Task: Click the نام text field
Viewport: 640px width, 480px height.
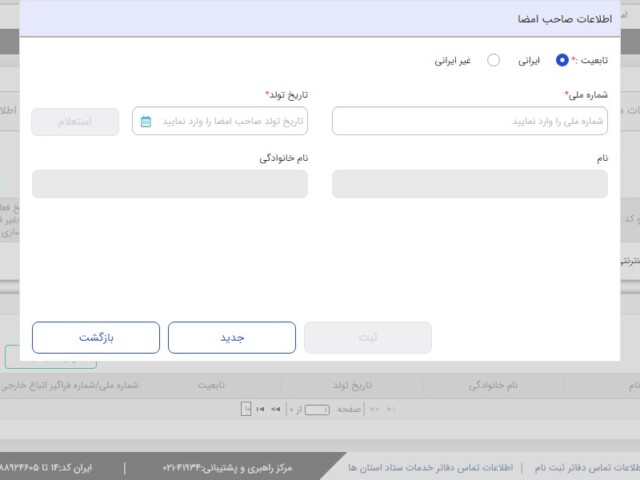Action: [x=469, y=184]
